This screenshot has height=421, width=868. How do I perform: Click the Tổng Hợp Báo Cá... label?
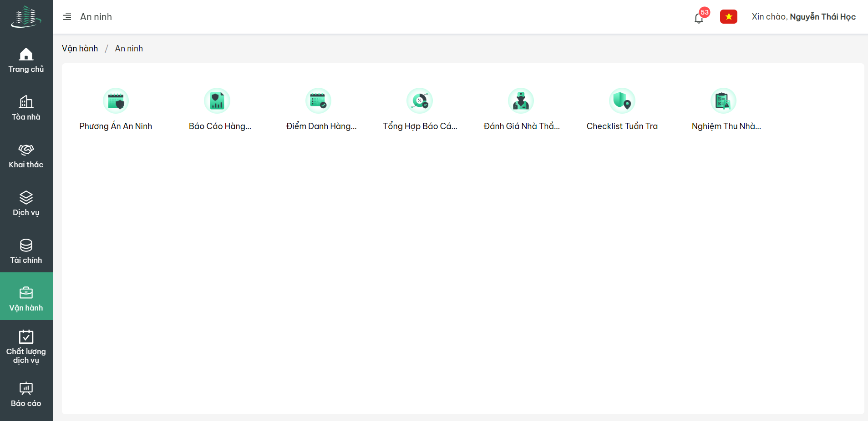coord(420,126)
